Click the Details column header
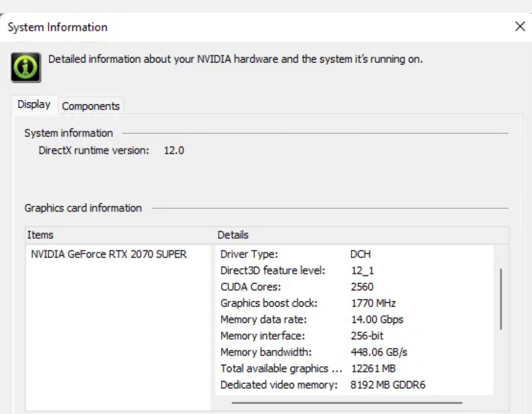The width and height of the screenshot is (532, 414). (x=233, y=235)
